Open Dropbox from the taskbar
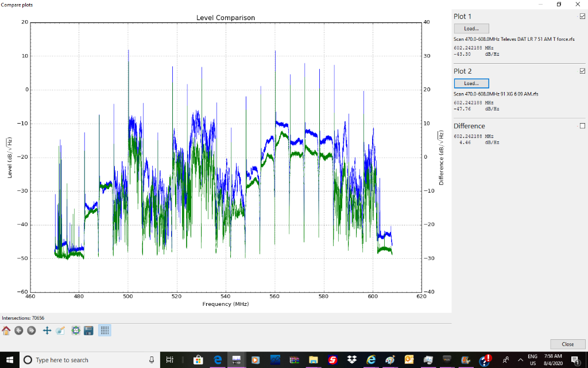This screenshot has height=368, width=588. [x=351, y=360]
